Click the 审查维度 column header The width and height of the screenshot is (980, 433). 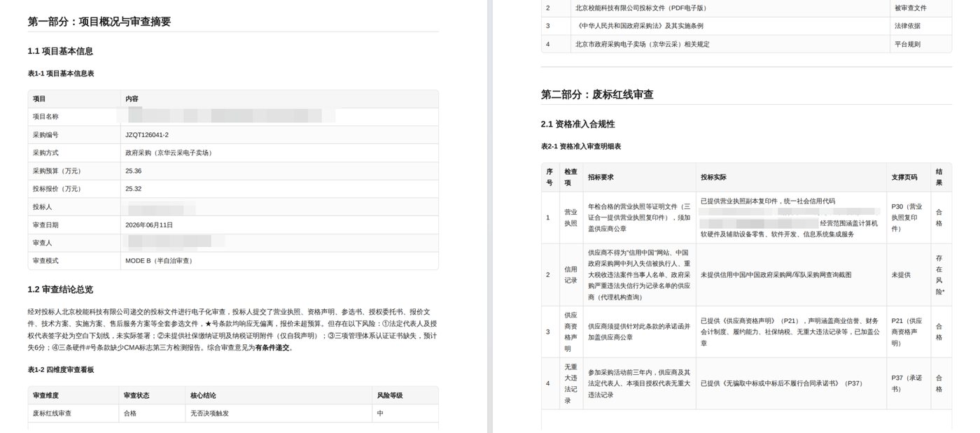(45, 395)
